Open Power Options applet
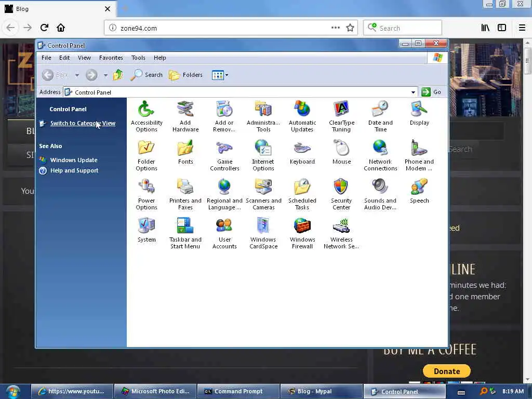Image resolution: width=532 pixels, height=399 pixels. [147, 194]
